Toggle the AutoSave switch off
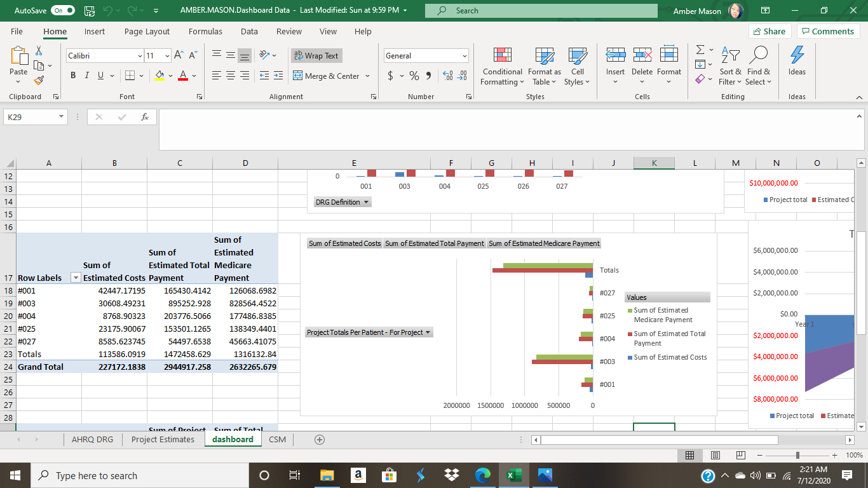 pyautogui.click(x=64, y=11)
